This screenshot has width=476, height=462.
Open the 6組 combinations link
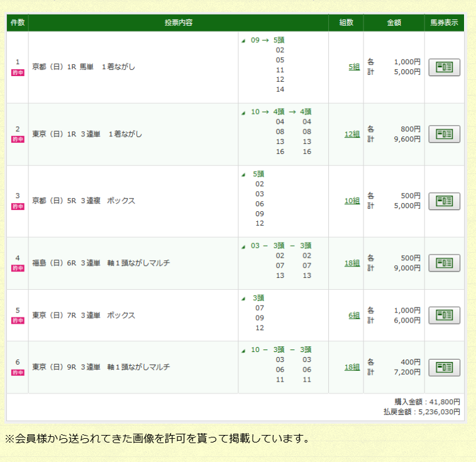[x=354, y=315]
